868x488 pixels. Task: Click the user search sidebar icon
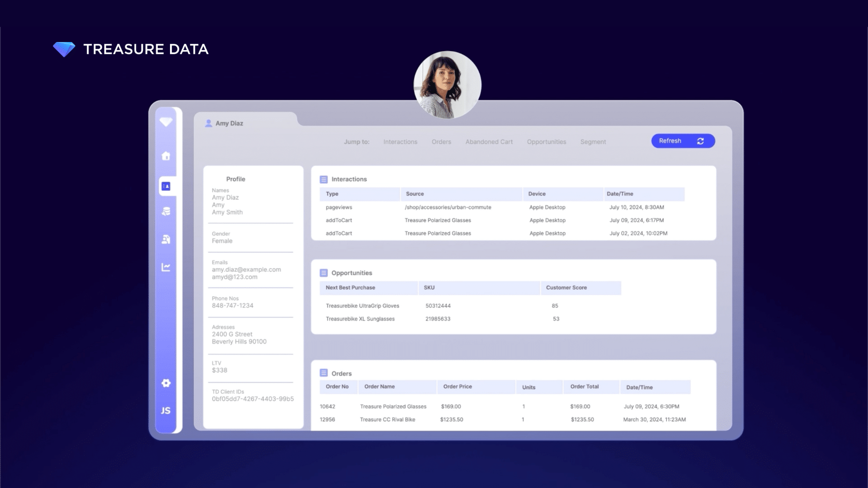point(166,239)
